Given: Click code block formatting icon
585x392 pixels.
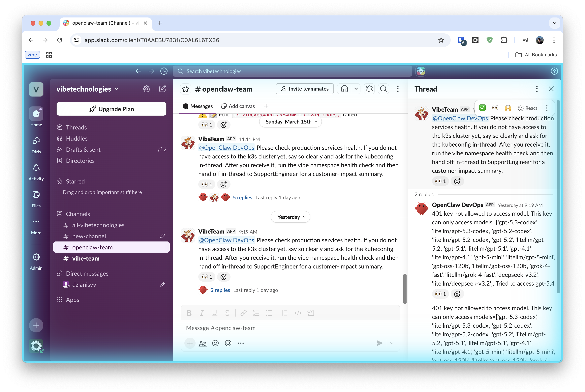Looking at the screenshot, I should [x=311, y=313].
